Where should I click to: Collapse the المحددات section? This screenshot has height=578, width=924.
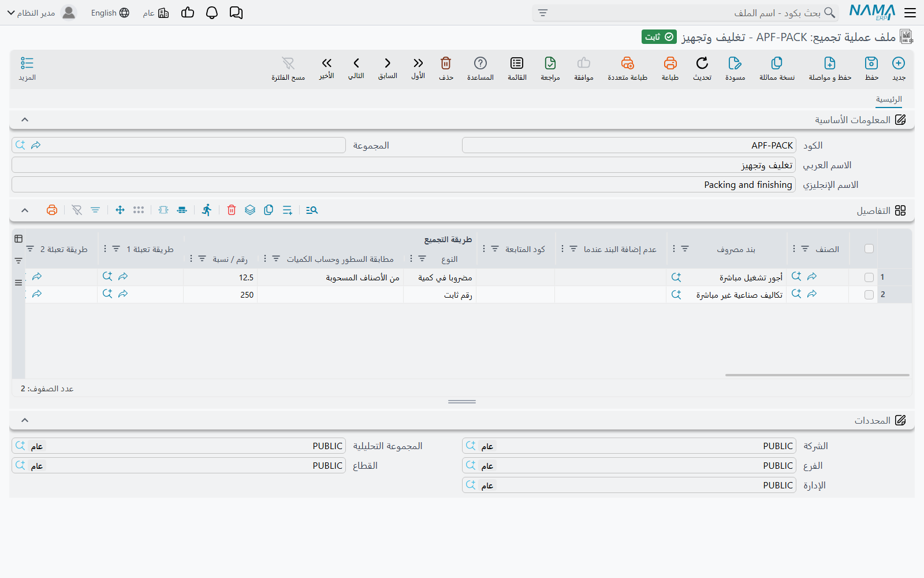click(x=25, y=420)
